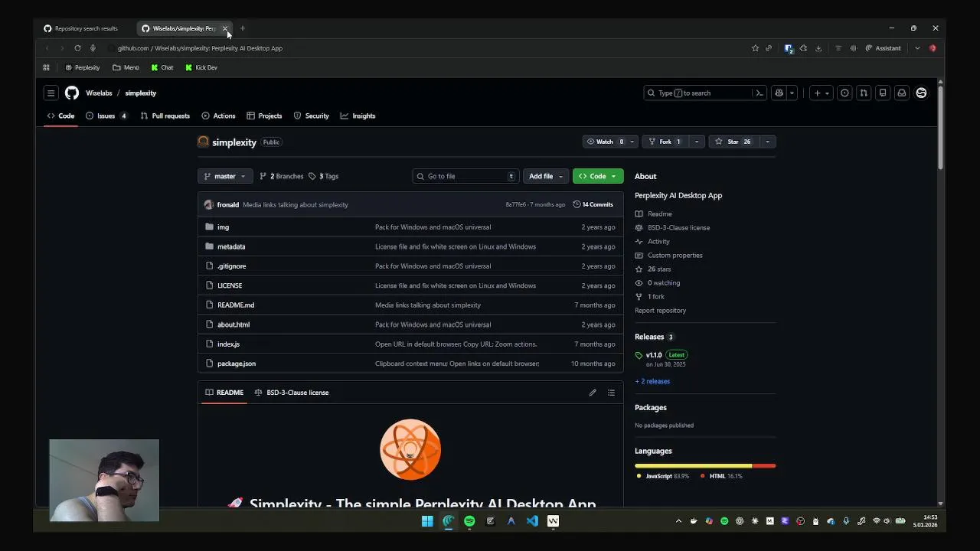Viewport: 980px width, 551px height.
Task: Expand the master branch dropdown
Action: pos(225,176)
